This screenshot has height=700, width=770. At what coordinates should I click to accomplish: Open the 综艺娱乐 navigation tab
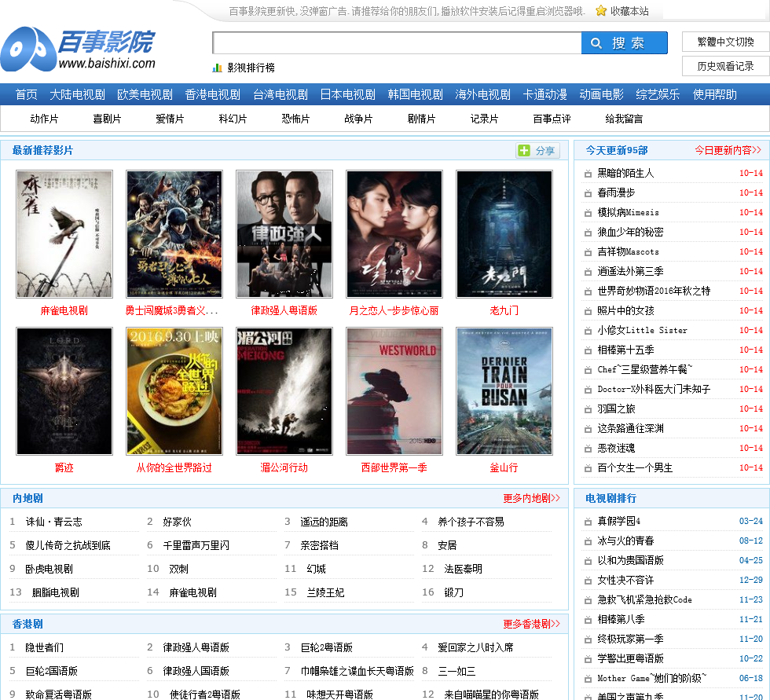(x=658, y=94)
